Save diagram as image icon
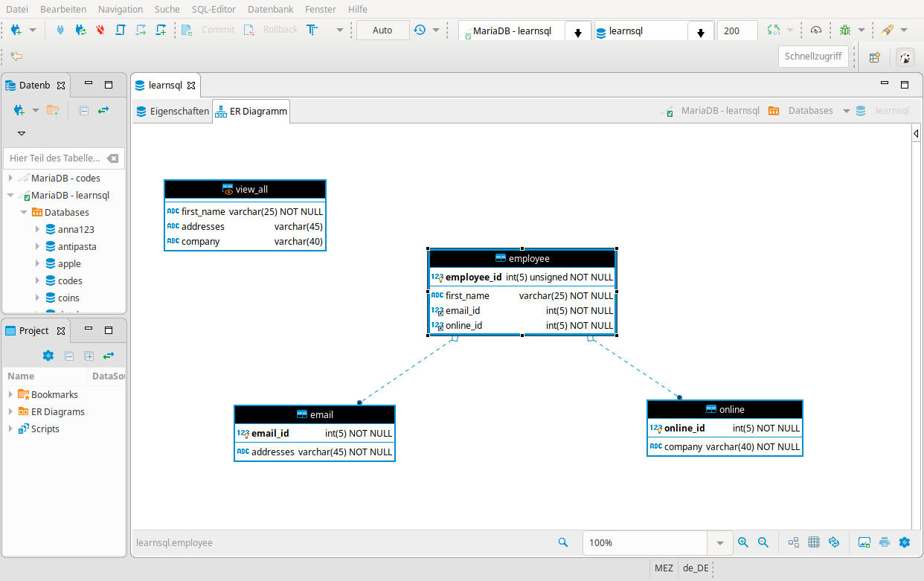 864,542
